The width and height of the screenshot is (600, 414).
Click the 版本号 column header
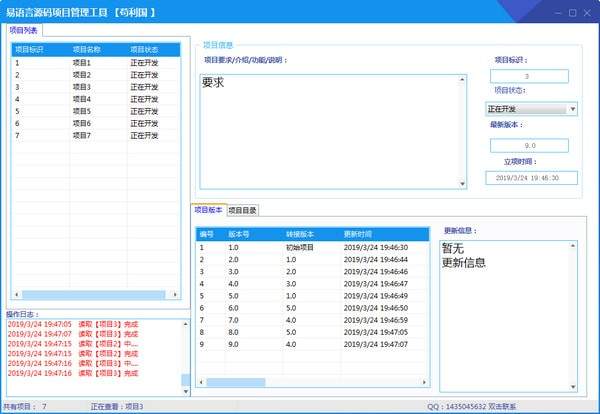click(240, 233)
